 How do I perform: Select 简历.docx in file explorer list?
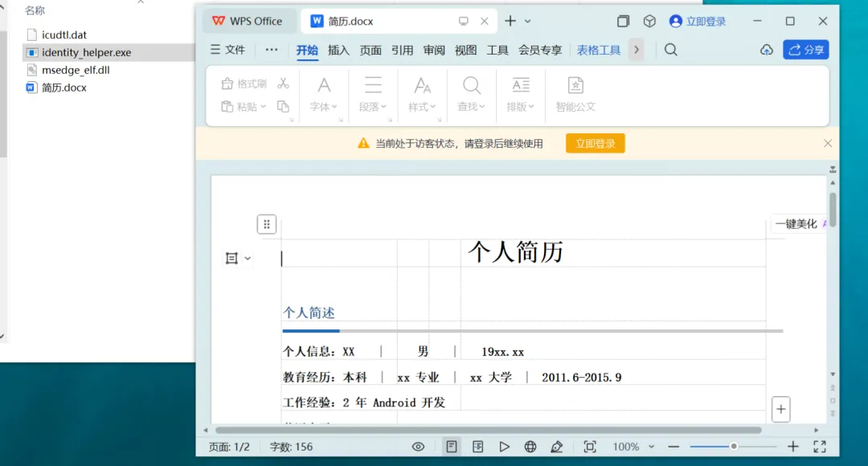(63, 88)
